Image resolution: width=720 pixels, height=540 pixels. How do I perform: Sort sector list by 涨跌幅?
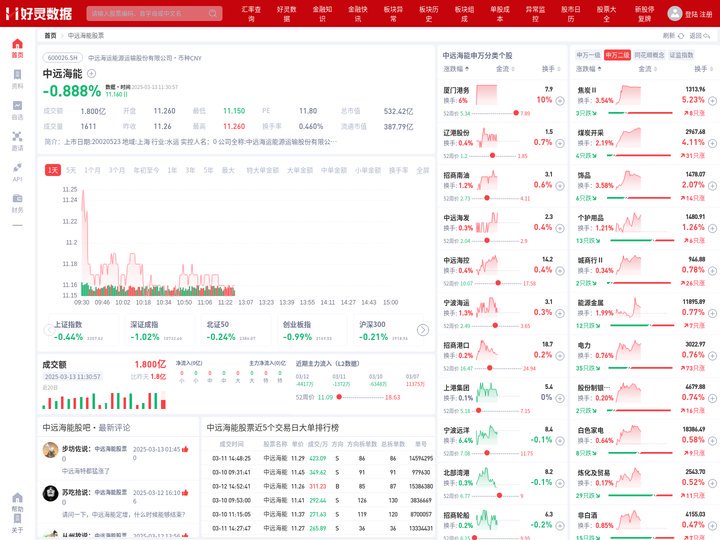[x=589, y=69]
